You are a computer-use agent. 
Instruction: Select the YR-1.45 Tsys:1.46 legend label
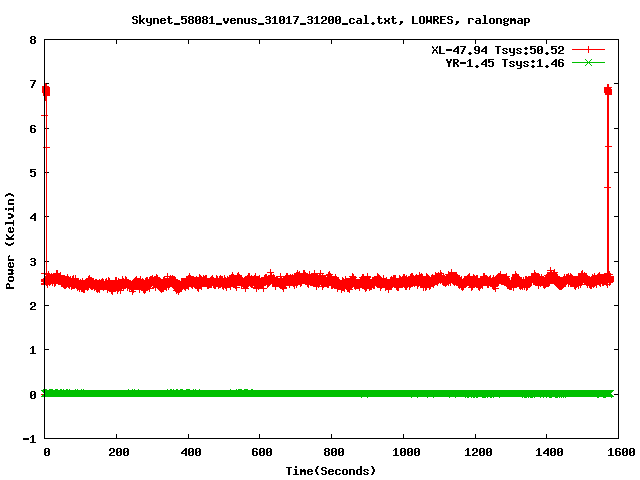click(504, 63)
